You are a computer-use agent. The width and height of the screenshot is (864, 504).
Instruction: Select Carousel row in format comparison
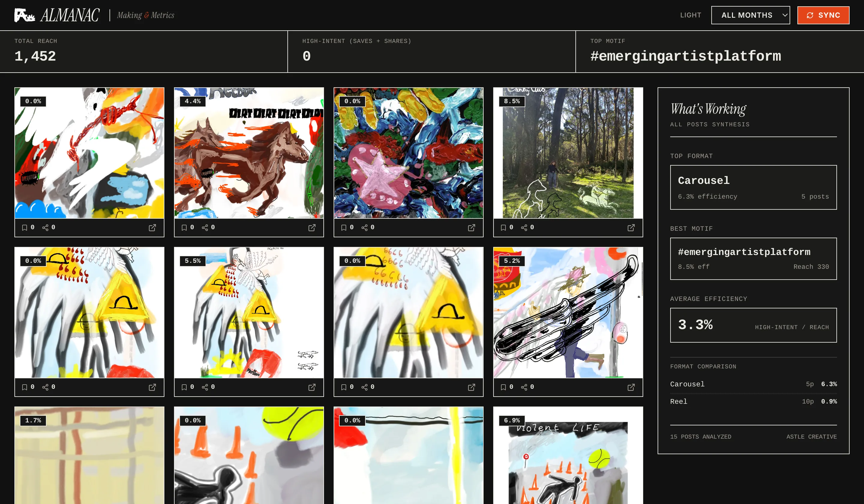(753, 384)
